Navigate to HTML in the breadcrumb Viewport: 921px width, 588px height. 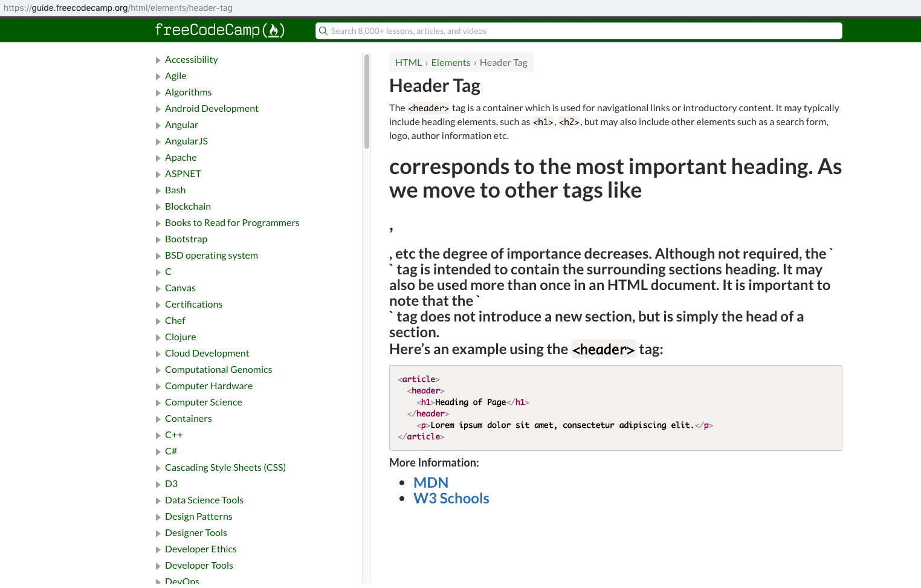(408, 62)
